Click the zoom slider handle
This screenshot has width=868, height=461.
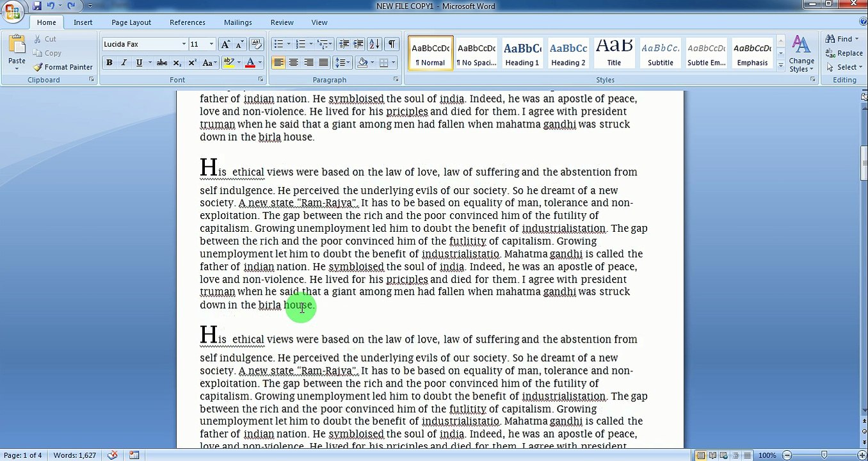tap(824, 455)
